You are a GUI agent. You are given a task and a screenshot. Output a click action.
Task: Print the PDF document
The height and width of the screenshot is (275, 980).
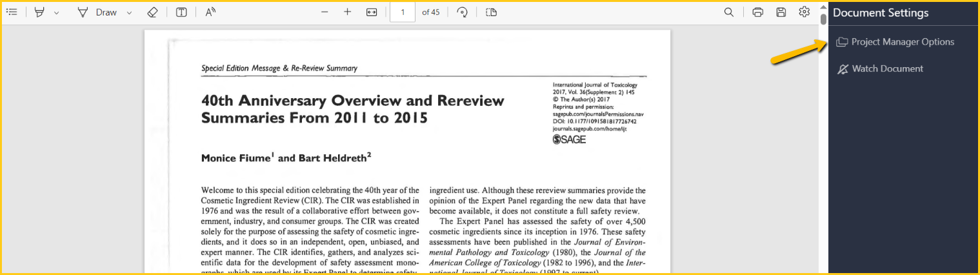tap(758, 12)
